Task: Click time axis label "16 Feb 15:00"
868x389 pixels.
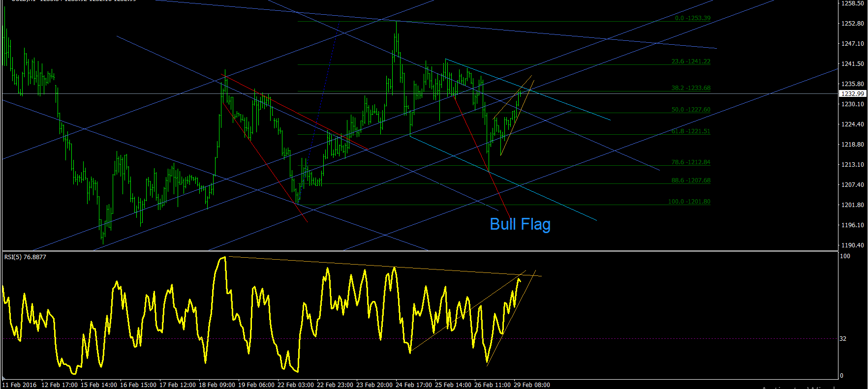Action: [138, 385]
